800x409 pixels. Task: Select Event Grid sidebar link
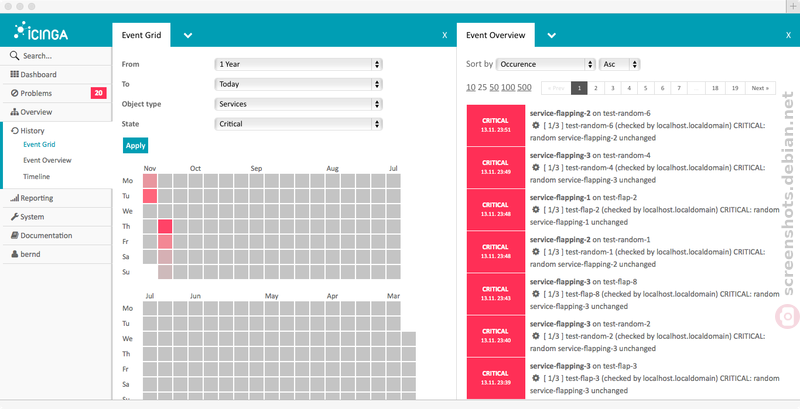pos(39,144)
